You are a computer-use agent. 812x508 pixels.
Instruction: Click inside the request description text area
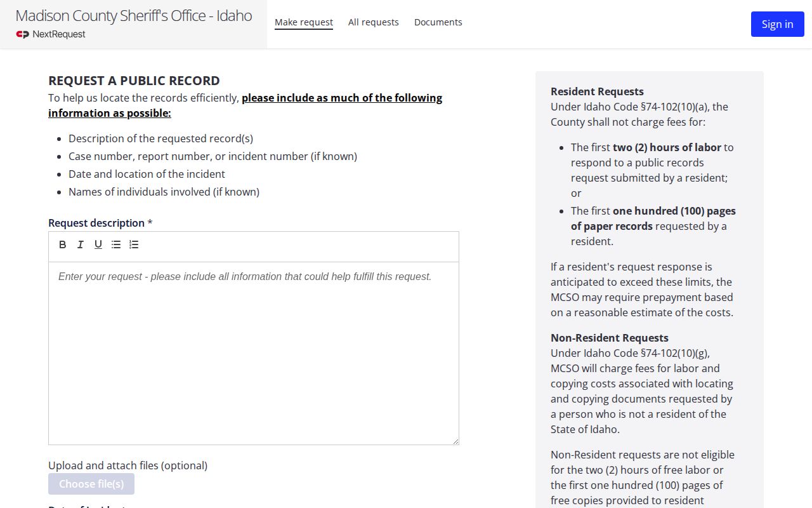click(254, 353)
